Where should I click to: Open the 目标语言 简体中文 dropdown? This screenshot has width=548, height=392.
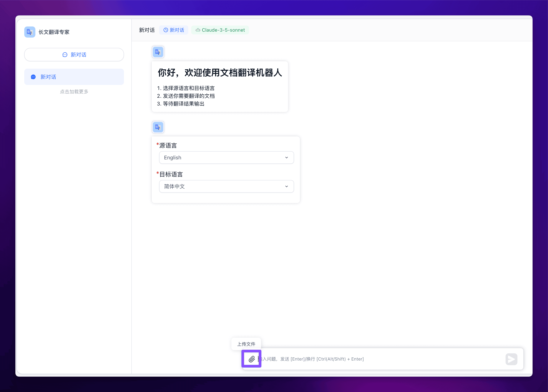226,186
